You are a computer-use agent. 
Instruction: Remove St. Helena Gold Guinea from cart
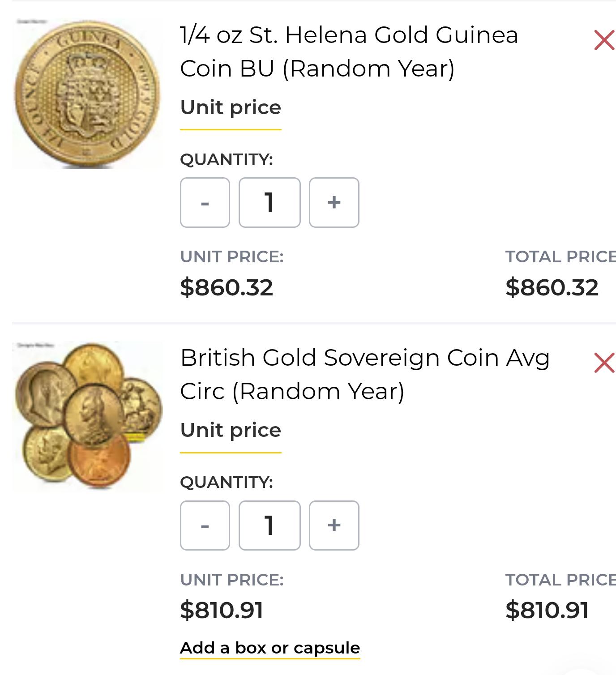[603, 40]
